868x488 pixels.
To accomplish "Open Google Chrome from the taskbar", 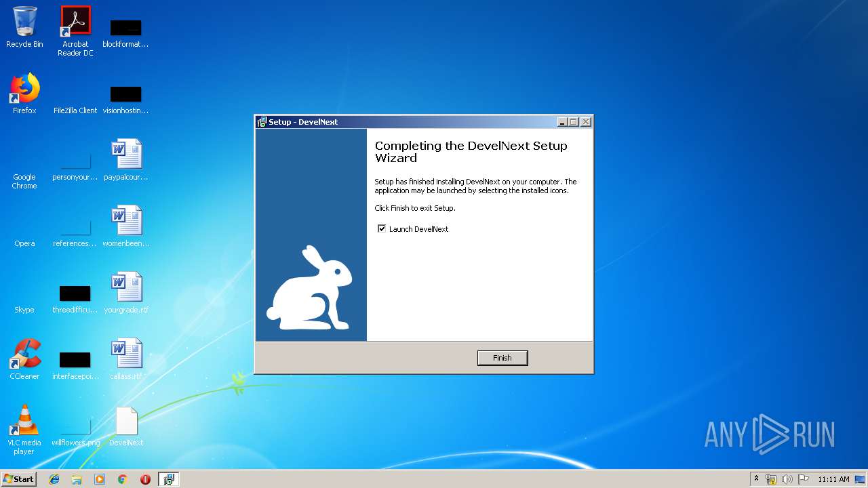I will click(x=122, y=479).
